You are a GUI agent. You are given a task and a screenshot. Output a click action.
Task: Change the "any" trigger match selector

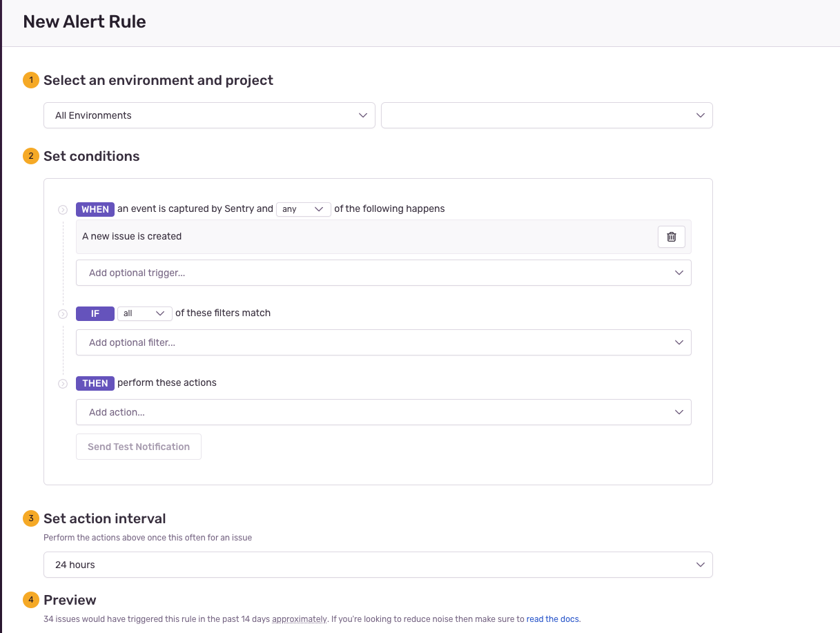click(x=304, y=209)
